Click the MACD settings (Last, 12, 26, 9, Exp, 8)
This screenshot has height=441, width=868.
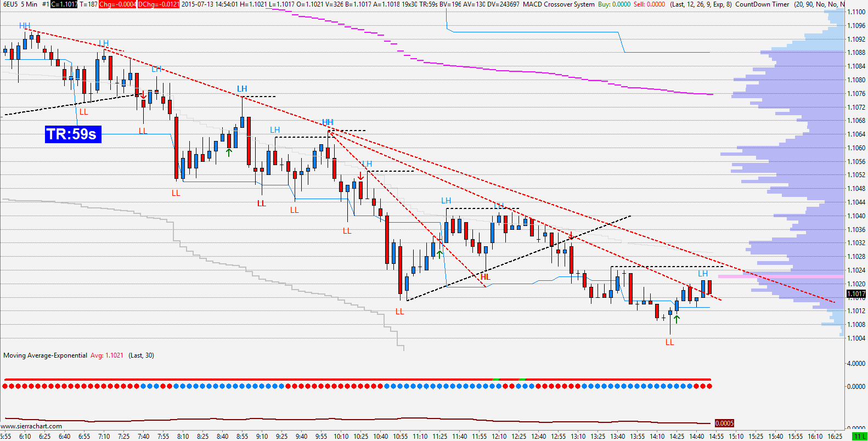[701, 4]
